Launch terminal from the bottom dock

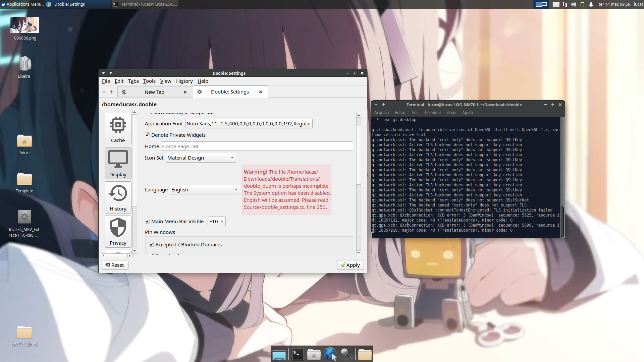298,354
